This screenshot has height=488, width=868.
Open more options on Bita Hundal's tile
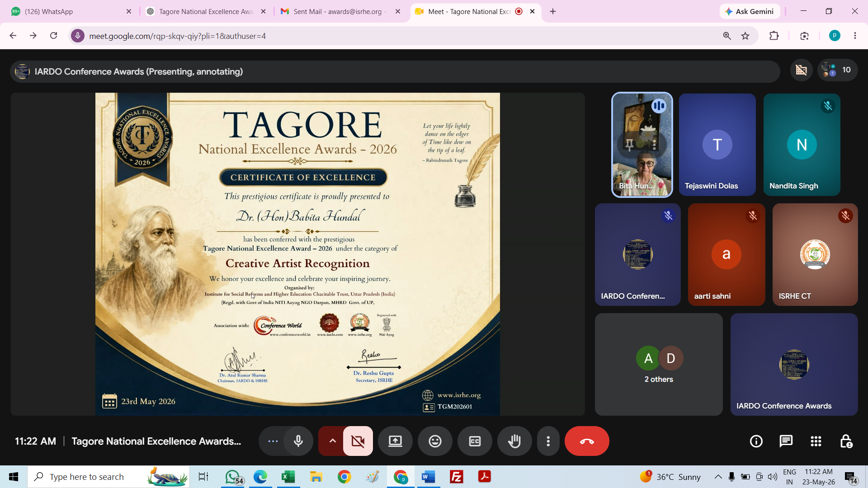pyautogui.click(x=654, y=145)
